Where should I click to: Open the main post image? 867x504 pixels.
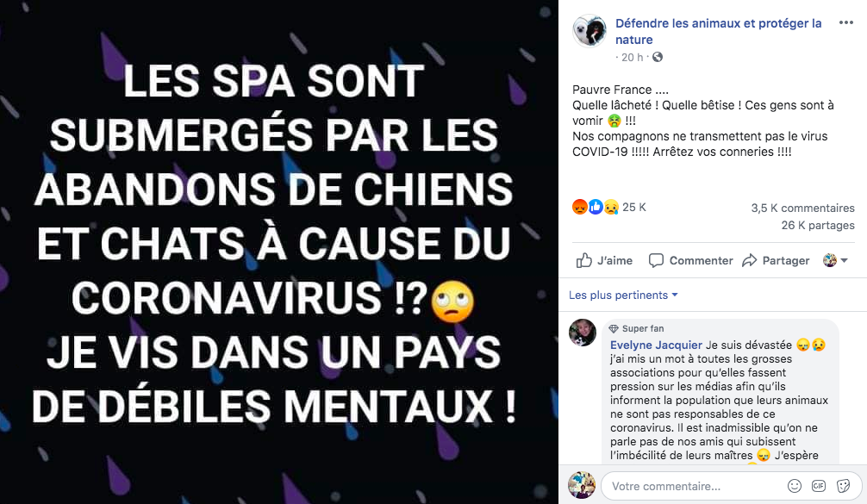point(278,252)
